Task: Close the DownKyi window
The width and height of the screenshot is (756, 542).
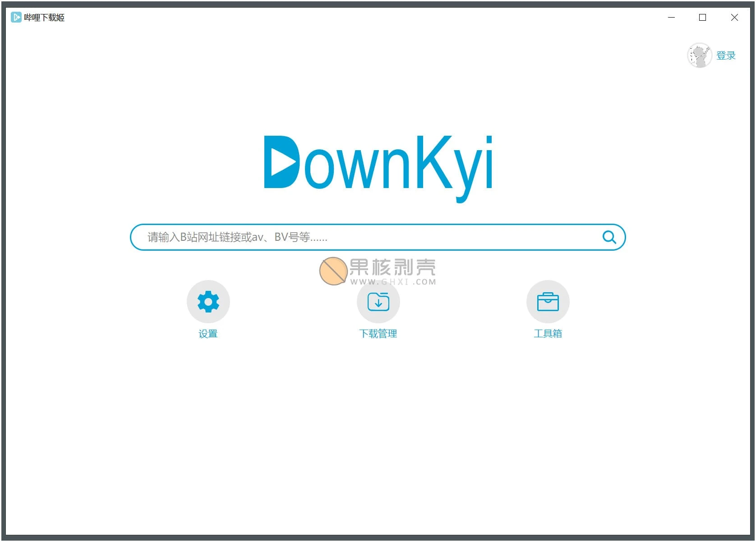Action: click(x=734, y=18)
